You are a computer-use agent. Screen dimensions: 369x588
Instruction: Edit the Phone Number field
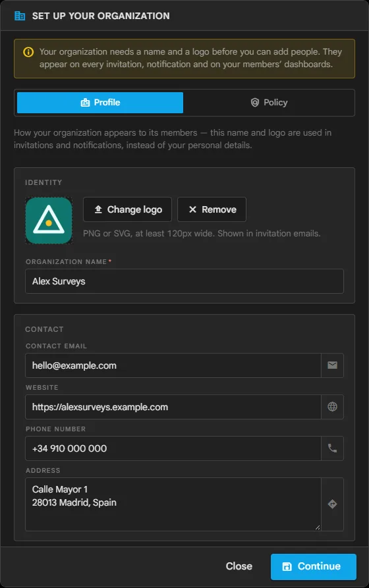(173, 448)
